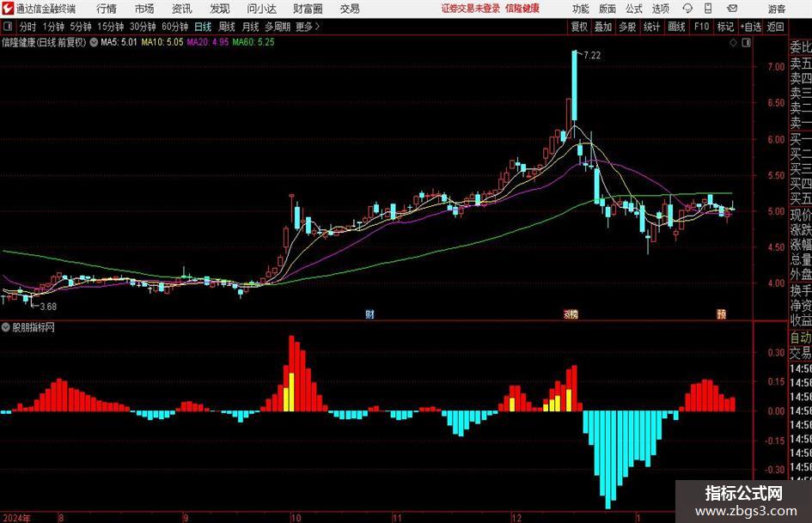Open the 多周期 multi-period view
Screen dimensions: 812x523
(278, 27)
